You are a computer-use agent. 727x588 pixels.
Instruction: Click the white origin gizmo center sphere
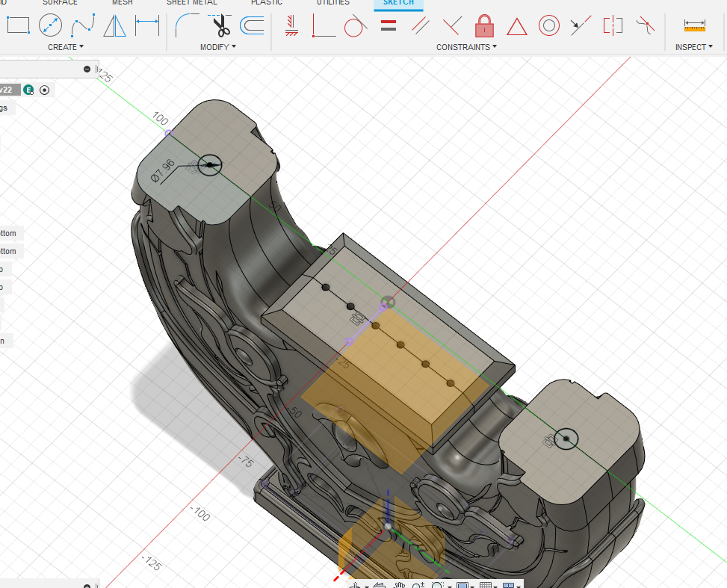(x=388, y=526)
